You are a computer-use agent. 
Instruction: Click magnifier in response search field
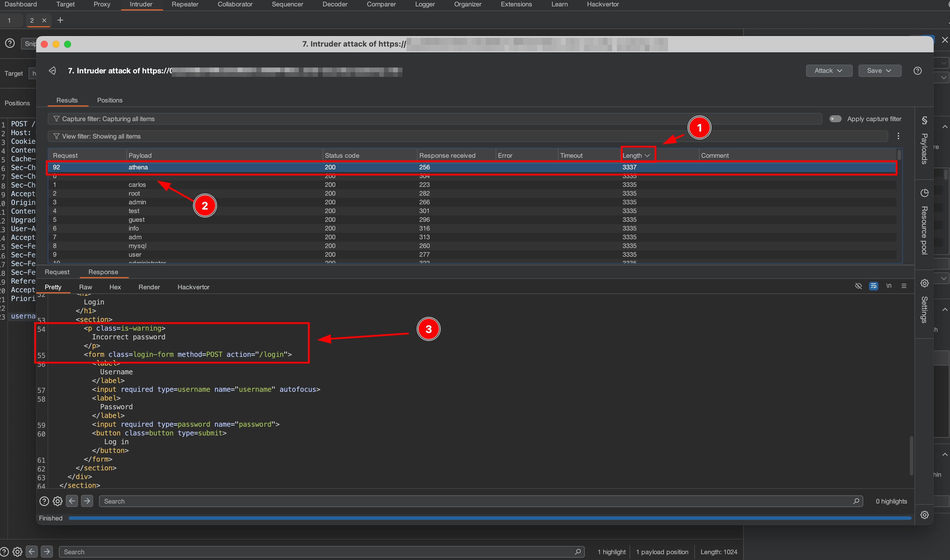pyautogui.click(x=856, y=501)
